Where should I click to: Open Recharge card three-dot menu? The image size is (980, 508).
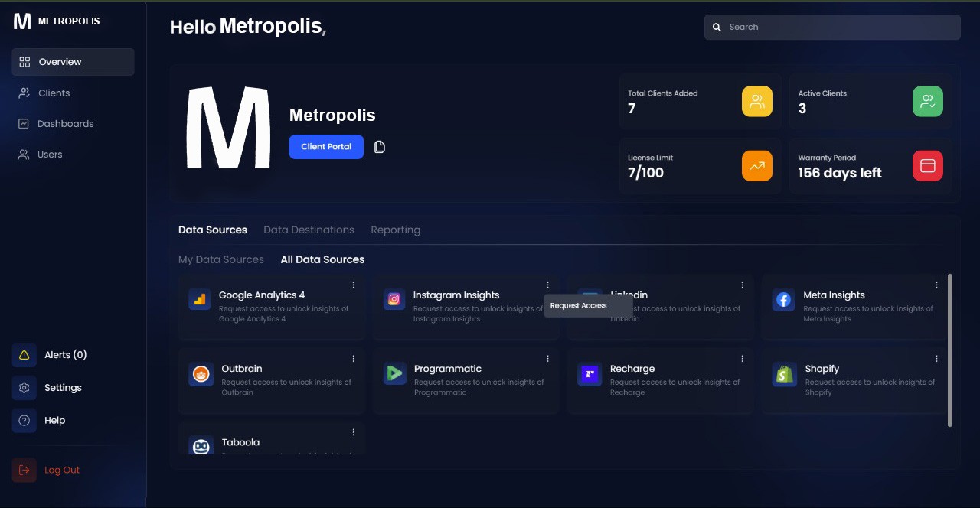[742, 359]
